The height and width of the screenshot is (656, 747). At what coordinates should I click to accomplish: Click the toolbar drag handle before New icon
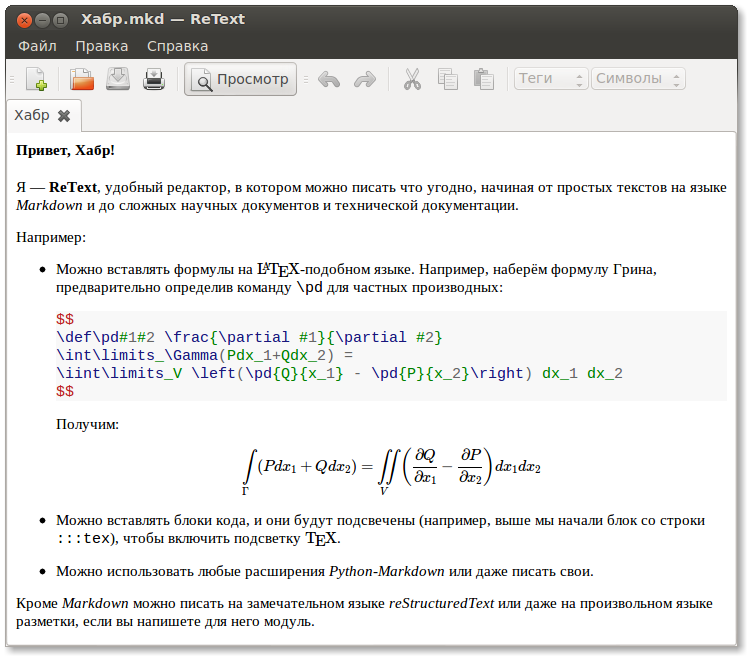click(12, 79)
